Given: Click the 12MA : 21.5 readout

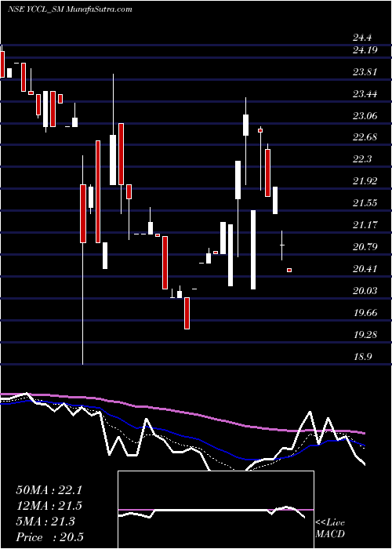Looking at the screenshot, I should click(49, 506).
